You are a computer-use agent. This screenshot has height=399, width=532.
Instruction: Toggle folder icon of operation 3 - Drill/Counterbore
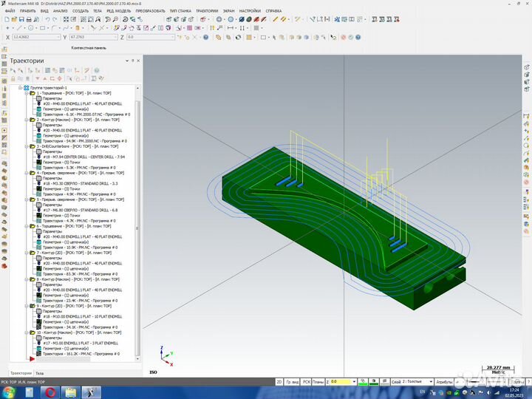(x=33, y=146)
